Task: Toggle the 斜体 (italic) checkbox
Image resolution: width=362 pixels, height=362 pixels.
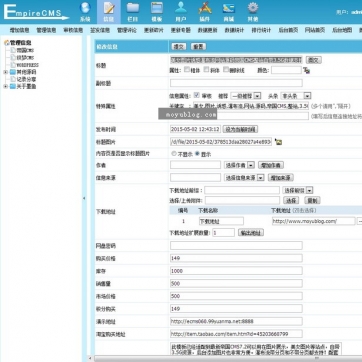Action: point(206,69)
